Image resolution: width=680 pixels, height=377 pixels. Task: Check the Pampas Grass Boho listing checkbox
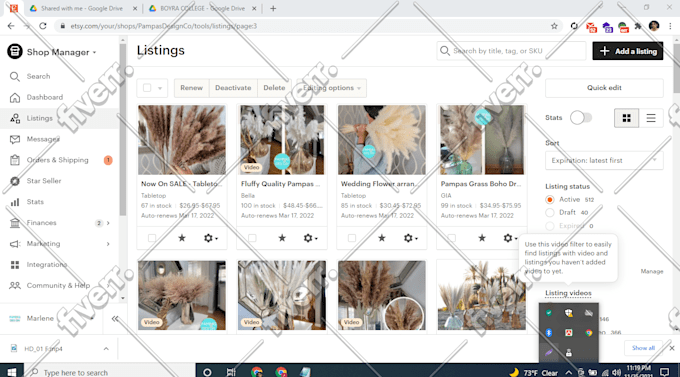(452, 238)
